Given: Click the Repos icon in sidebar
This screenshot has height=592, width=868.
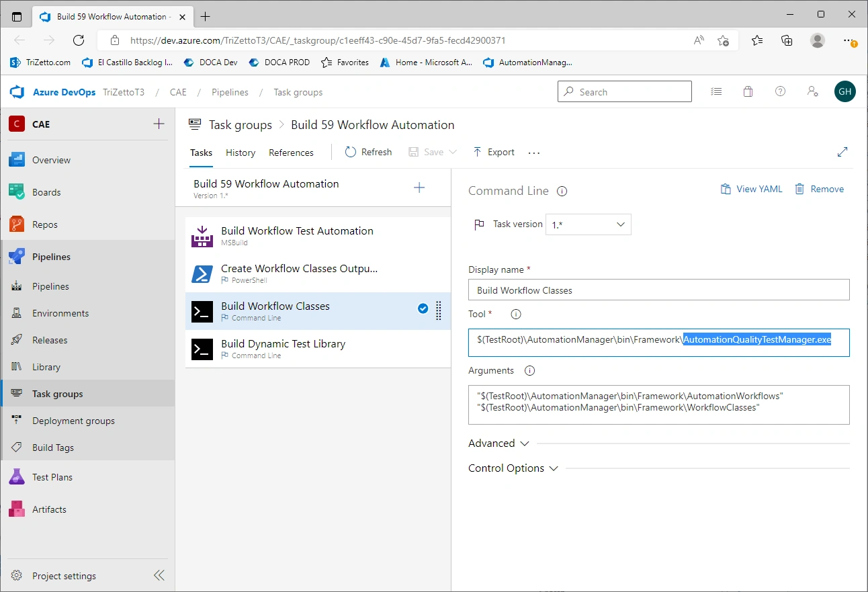Looking at the screenshot, I should [x=17, y=224].
